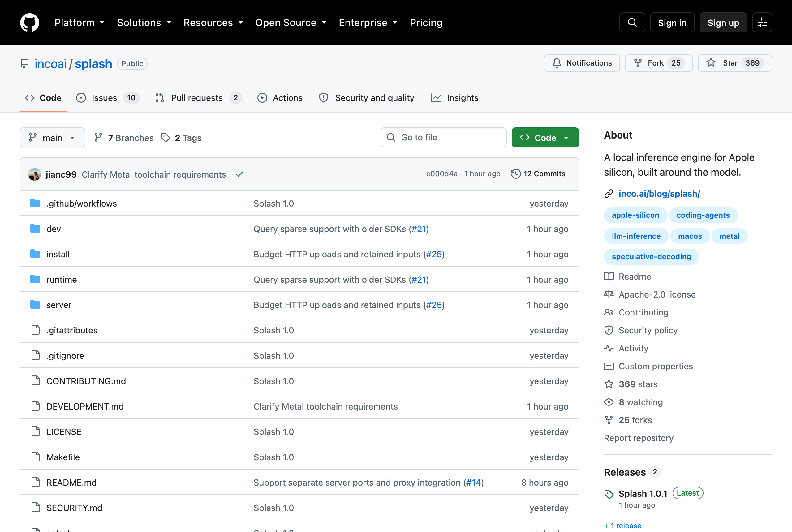
Task: Open the .gitattributes file
Action: [x=72, y=330]
